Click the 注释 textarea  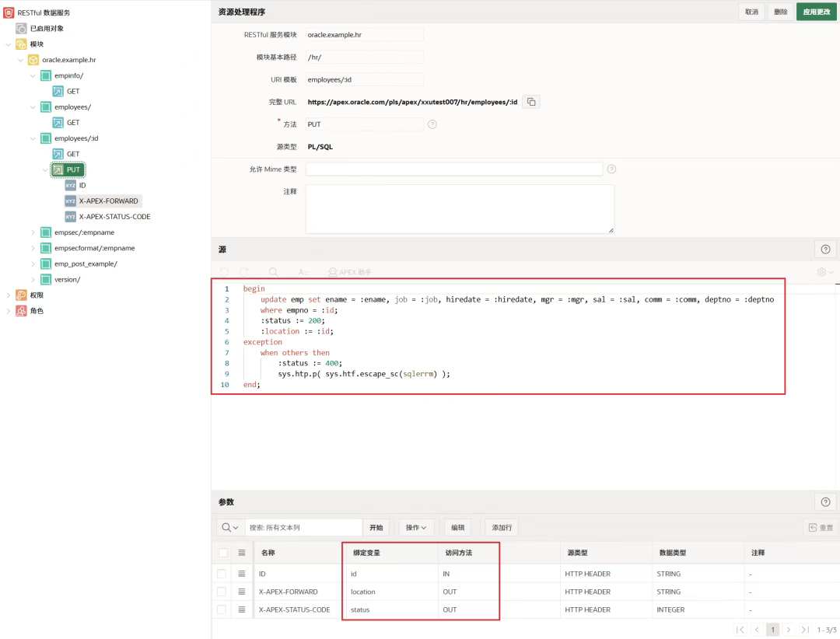[460, 209]
